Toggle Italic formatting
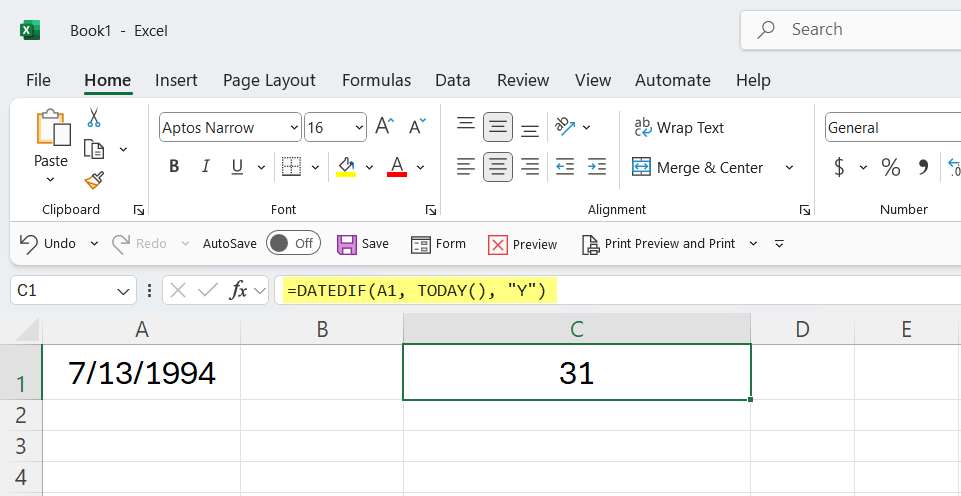The width and height of the screenshot is (961, 496). click(206, 167)
